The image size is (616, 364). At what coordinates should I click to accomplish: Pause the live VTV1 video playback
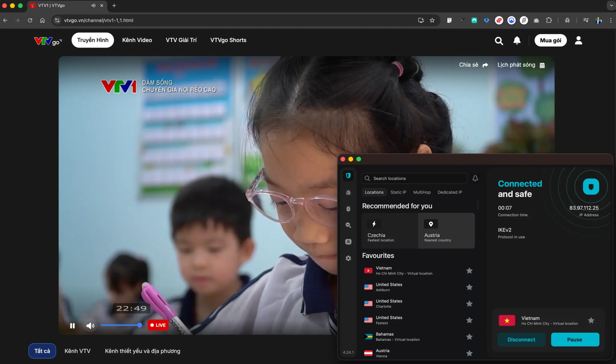coord(72,326)
